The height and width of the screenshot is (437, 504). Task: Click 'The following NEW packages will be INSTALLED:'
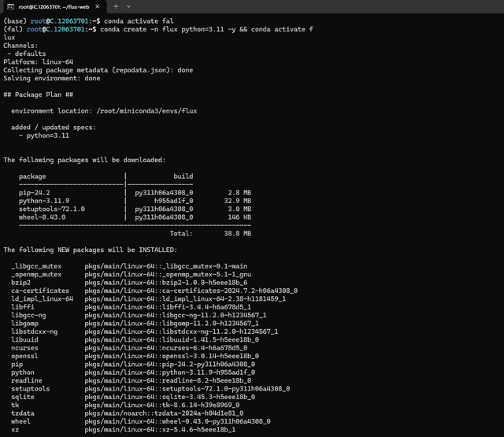click(x=90, y=250)
